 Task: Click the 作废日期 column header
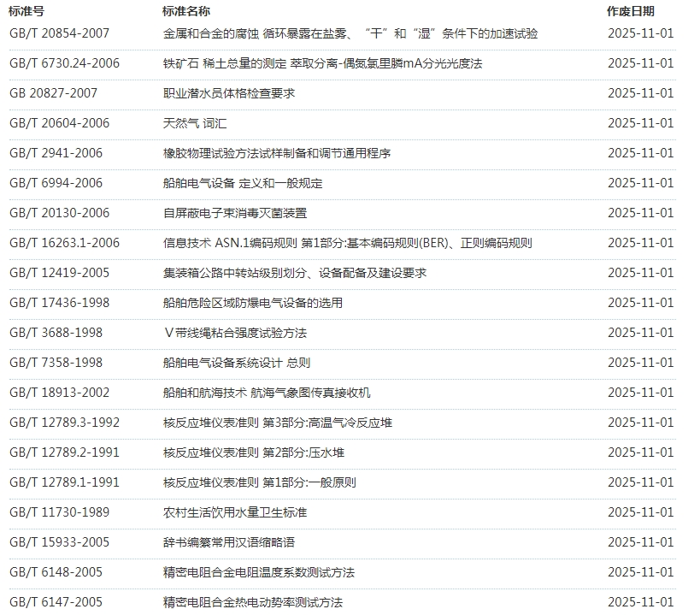click(x=630, y=11)
